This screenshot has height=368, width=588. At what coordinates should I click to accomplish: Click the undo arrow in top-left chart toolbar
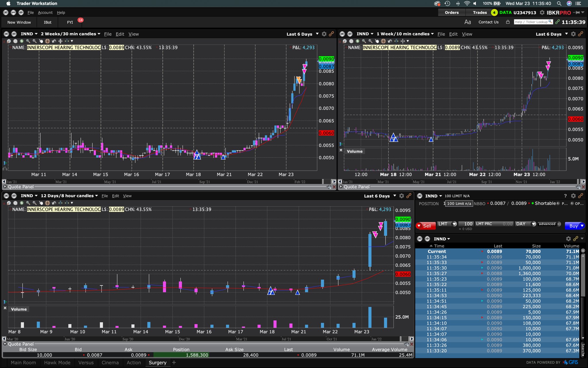point(54,41)
